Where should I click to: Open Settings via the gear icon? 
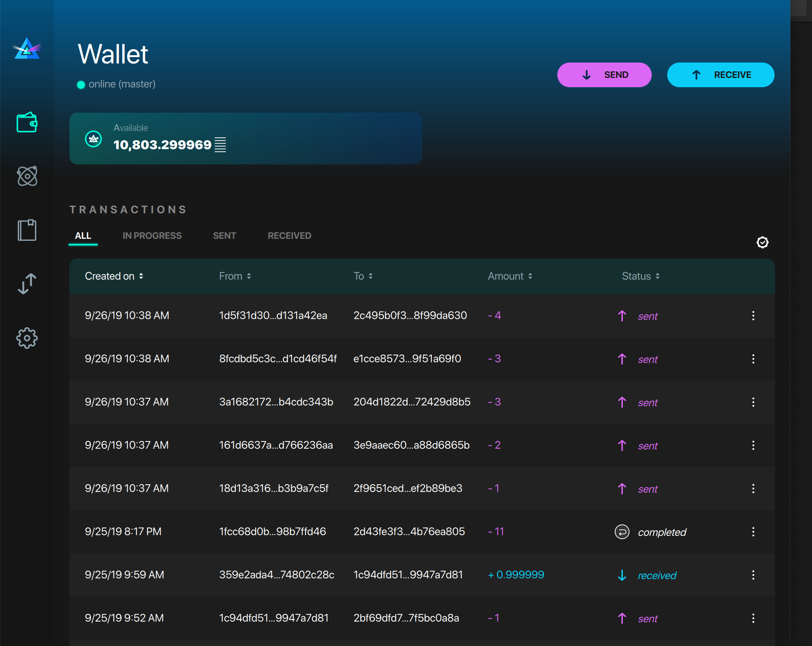(x=27, y=338)
